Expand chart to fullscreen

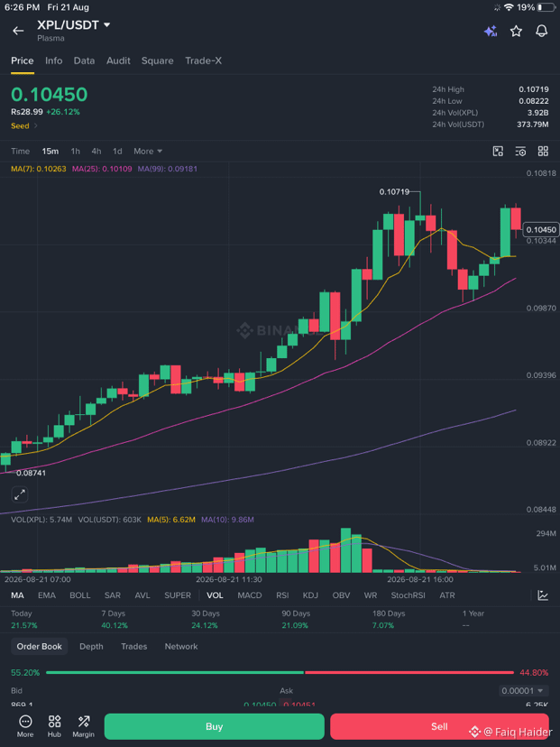click(20, 494)
